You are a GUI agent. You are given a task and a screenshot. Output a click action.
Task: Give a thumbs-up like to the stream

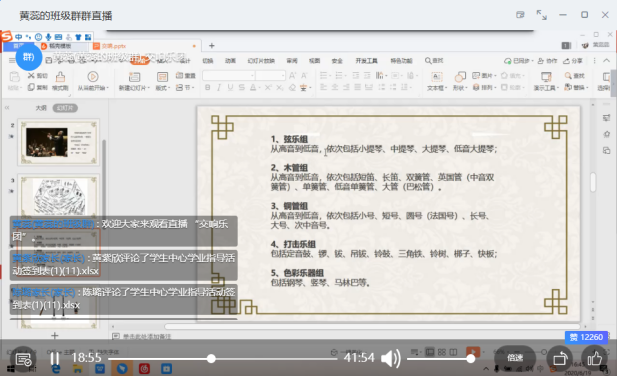pos(594,358)
